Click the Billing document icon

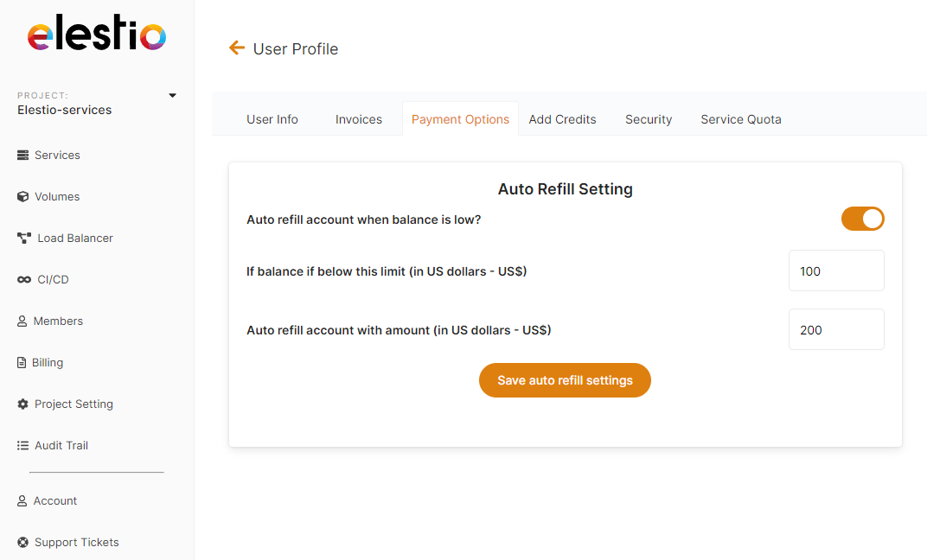(22, 363)
